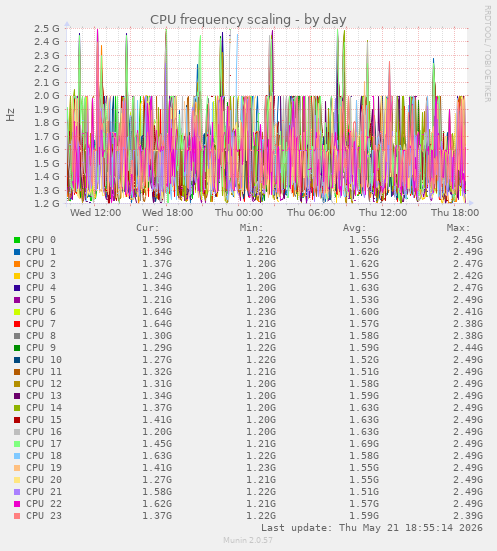
Task: Click the 'Max:' column header
Action: [458, 228]
